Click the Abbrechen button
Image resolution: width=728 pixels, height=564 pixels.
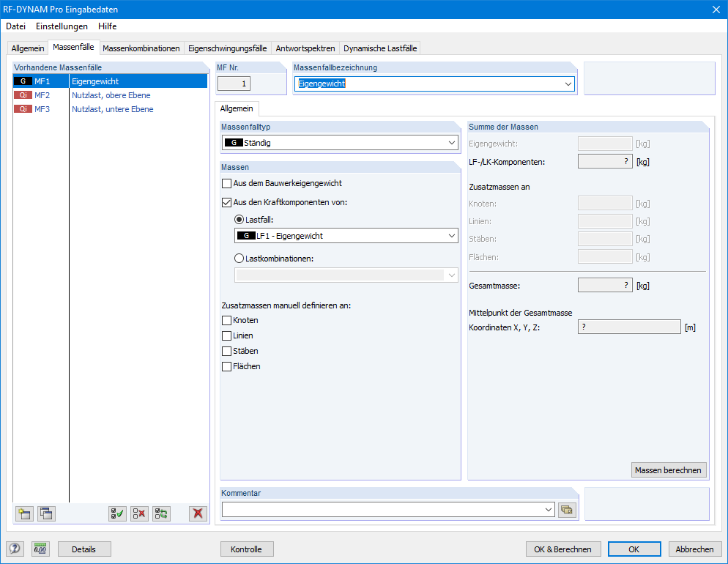(x=694, y=549)
